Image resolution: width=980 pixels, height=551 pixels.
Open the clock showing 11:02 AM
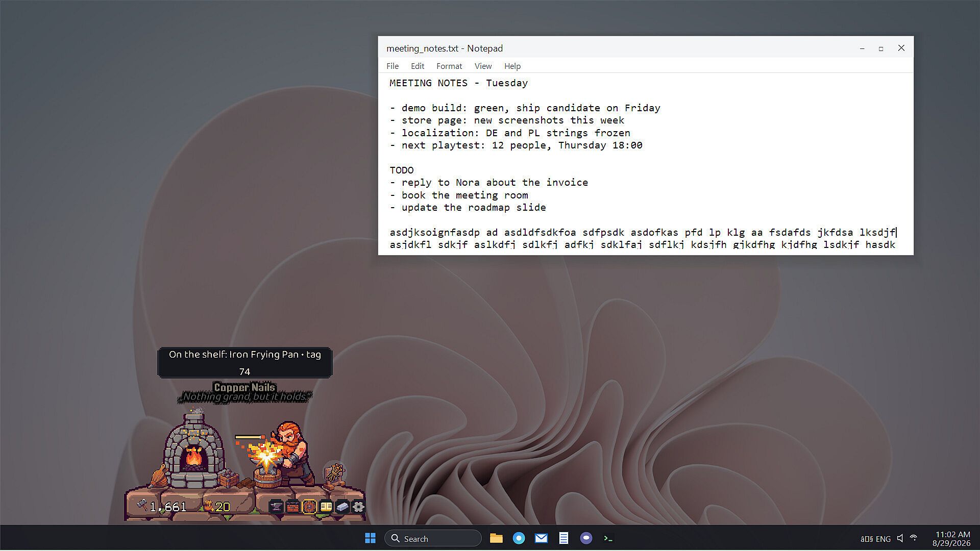coord(951,538)
